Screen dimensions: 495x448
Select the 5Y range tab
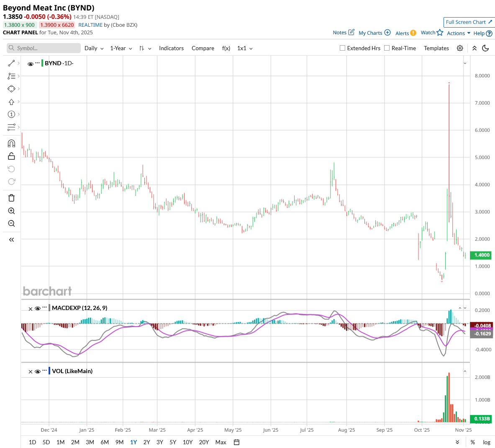[x=173, y=442]
